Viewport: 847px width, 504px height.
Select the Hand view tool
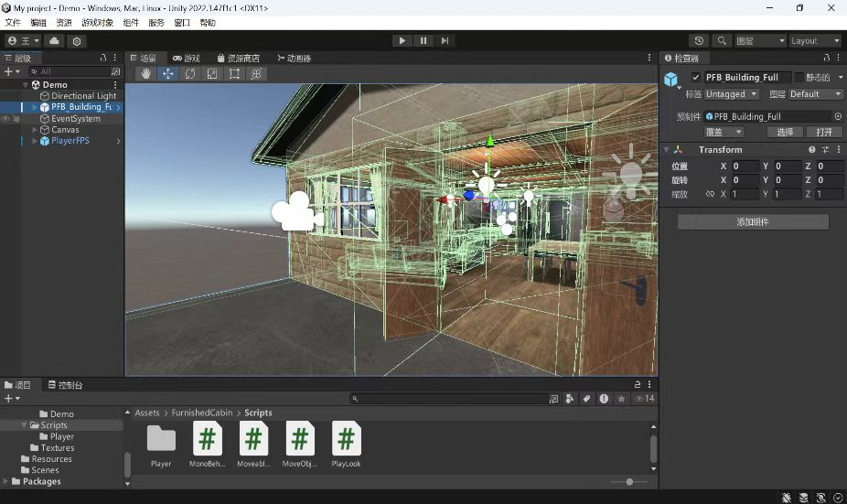(145, 74)
